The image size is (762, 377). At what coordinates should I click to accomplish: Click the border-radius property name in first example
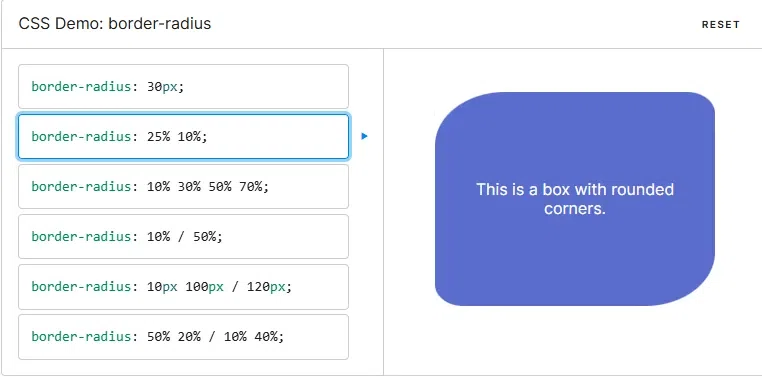(81, 87)
